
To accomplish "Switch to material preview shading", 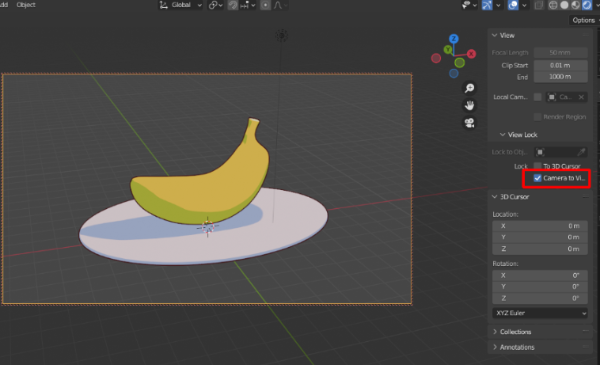I will point(576,5).
